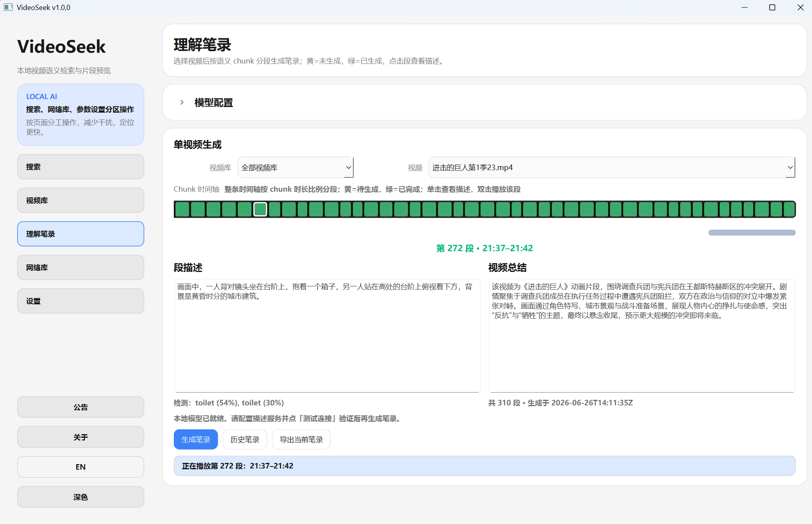Image resolution: width=812 pixels, height=524 pixels.
Task: Switch to the 视频库 sidebar page
Action: 81,200
